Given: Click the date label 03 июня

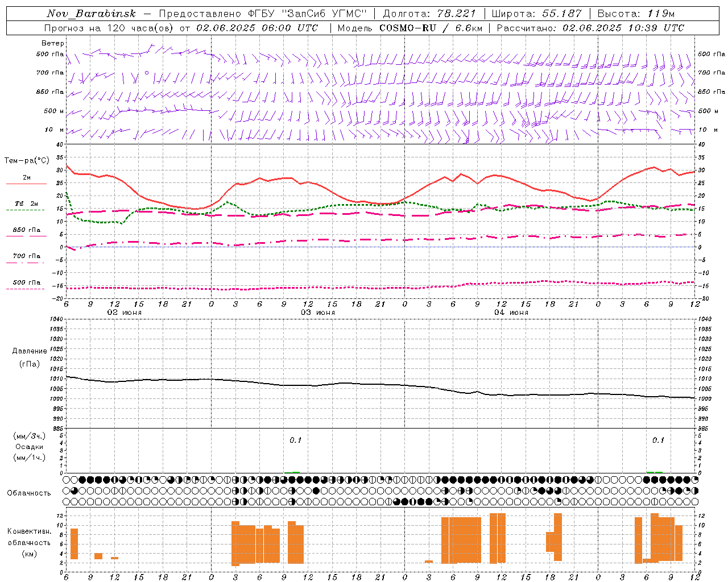Looking at the screenshot, I should click(x=318, y=313).
